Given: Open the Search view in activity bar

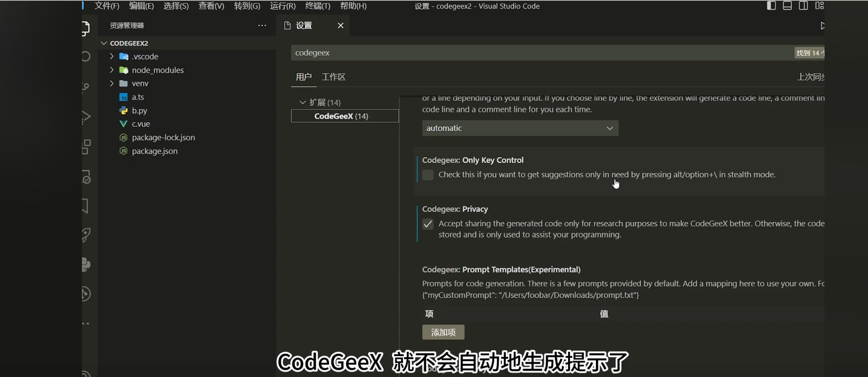Looking at the screenshot, I should click(86, 56).
